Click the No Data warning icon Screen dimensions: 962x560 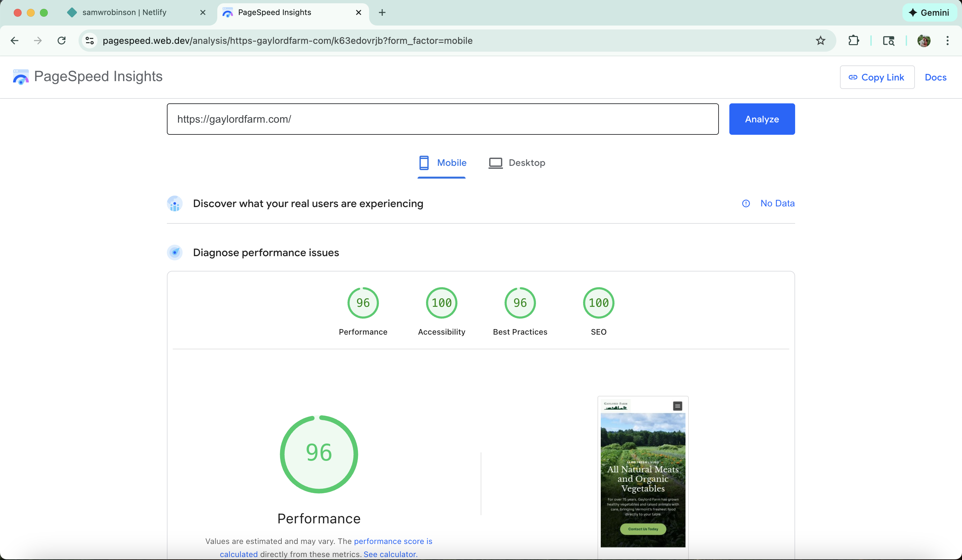click(x=745, y=203)
